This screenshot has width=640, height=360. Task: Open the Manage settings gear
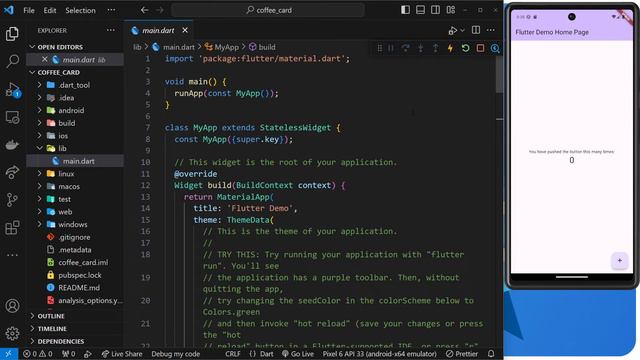tap(12, 333)
